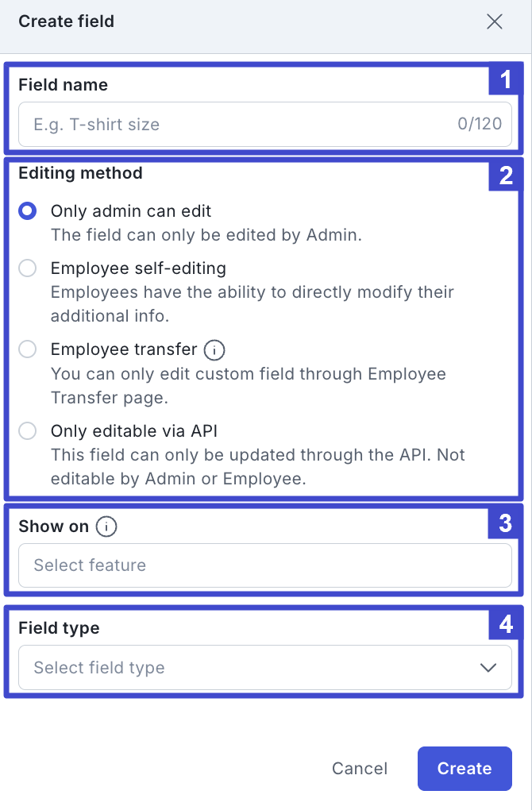Expand Field type using the chevron arrow
532x810 pixels.
coord(488,668)
